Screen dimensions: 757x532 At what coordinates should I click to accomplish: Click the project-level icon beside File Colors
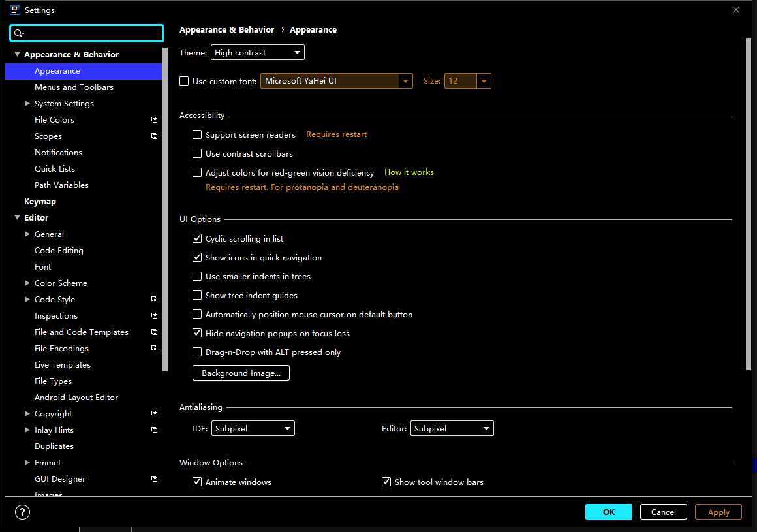(x=154, y=119)
